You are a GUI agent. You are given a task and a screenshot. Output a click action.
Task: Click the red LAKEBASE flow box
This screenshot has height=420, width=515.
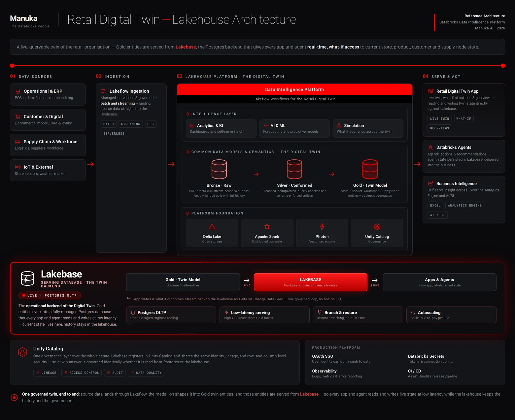pyautogui.click(x=311, y=282)
